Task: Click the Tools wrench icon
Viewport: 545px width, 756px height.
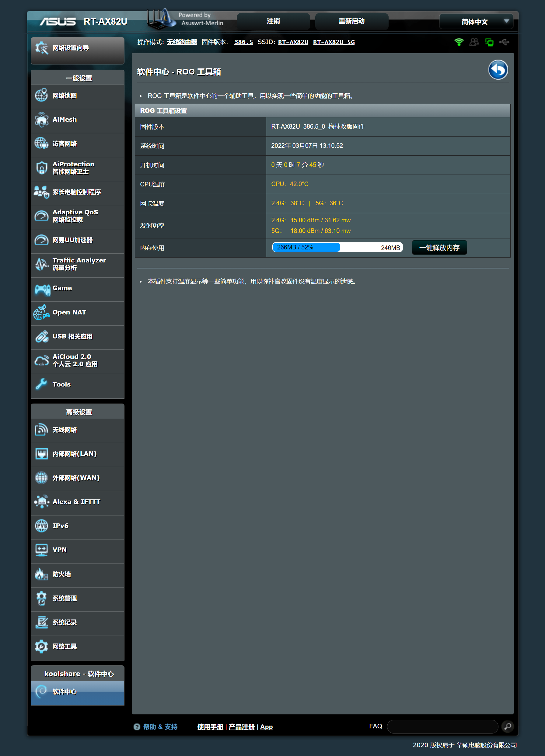Action: tap(42, 384)
